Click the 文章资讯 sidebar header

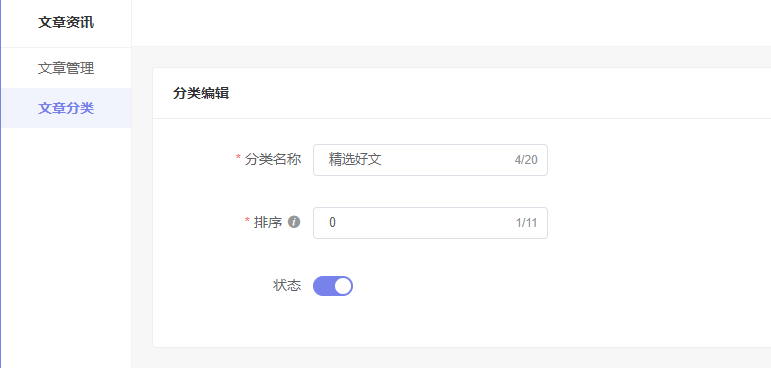pyautogui.click(x=66, y=22)
